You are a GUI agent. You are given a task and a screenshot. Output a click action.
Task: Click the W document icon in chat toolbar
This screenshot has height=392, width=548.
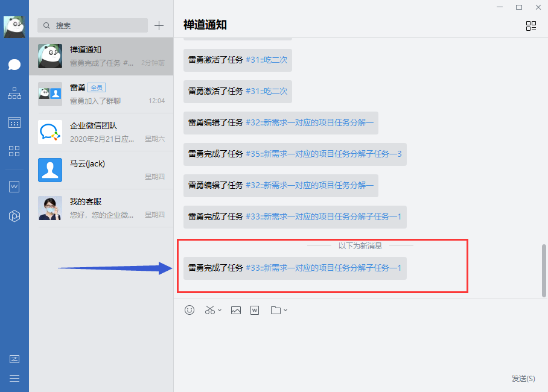point(255,310)
